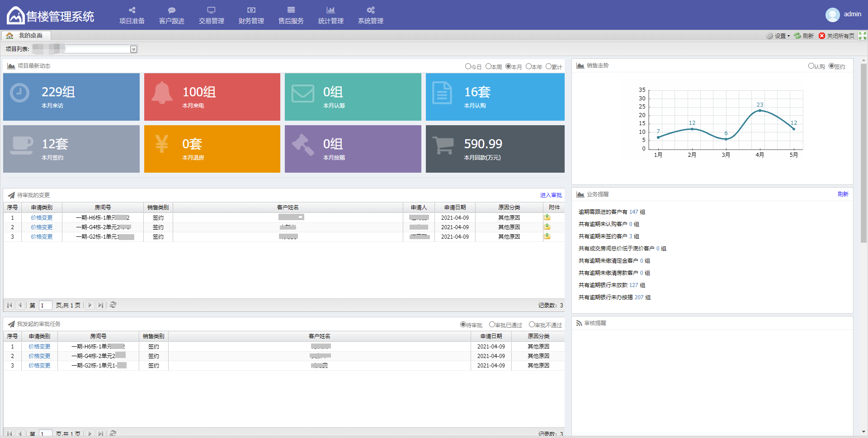Open attachment icon in first approval row
The width and height of the screenshot is (868, 438).
pos(547,217)
